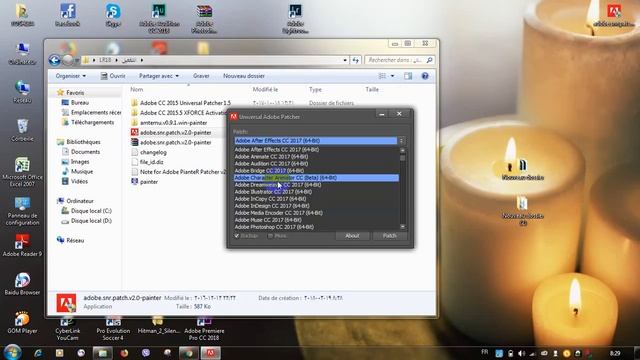Click the address bar refresh button
The height and width of the screenshot is (360, 640).
coord(356,60)
